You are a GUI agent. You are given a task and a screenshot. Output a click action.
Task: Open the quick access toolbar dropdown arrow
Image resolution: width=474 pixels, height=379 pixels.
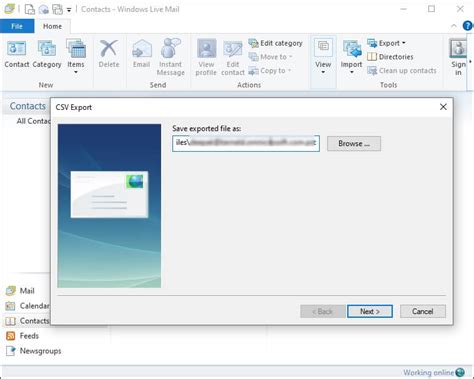pos(69,10)
